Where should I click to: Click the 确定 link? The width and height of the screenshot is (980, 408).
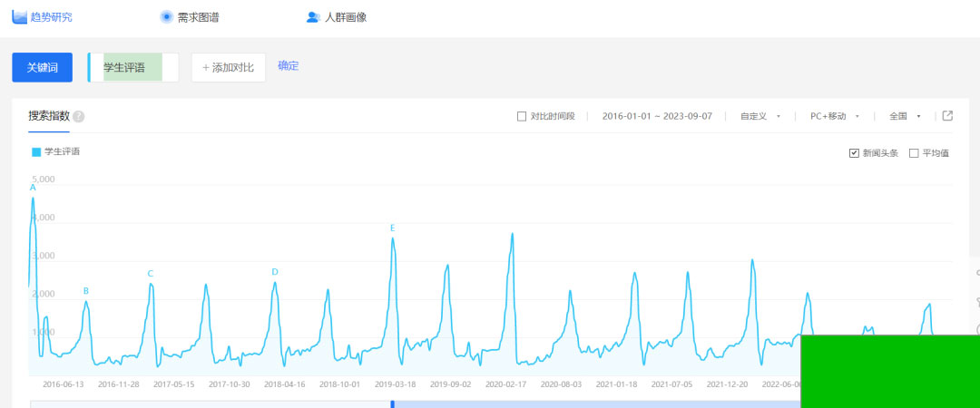289,66
